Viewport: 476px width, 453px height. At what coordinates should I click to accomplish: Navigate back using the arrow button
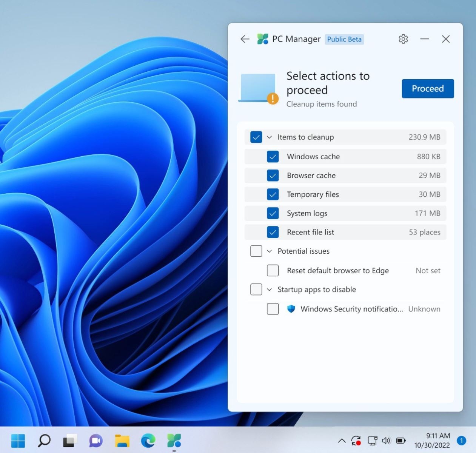[x=245, y=39]
